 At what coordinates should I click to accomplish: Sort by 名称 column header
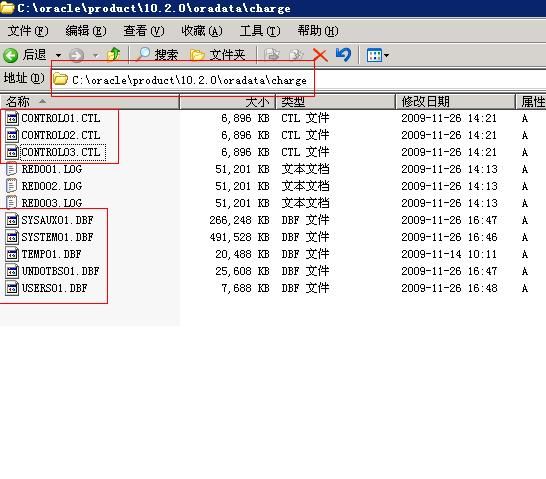click(x=89, y=102)
